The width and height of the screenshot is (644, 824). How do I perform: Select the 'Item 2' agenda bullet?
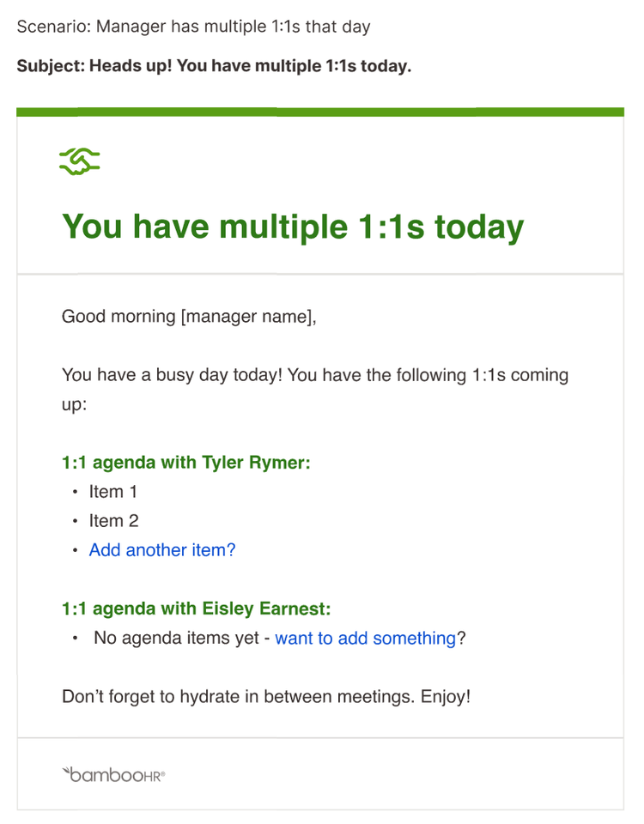113,521
